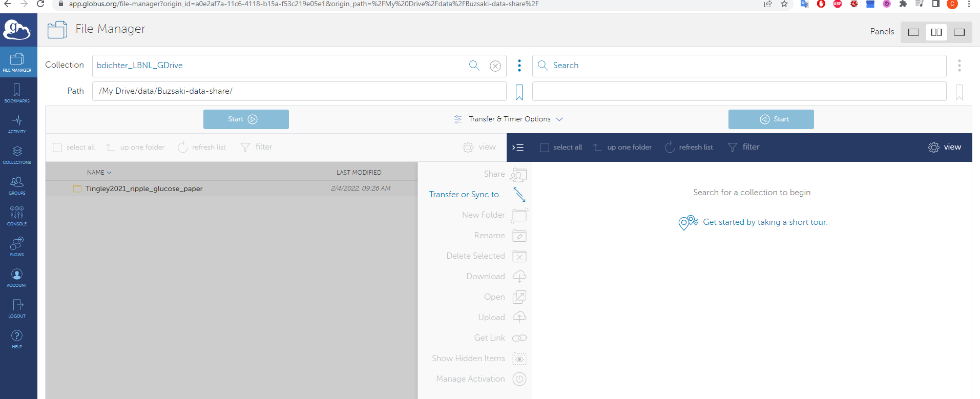980x399 pixels.
Task: Create a New Folder
Action: click(x=494, y=216)
